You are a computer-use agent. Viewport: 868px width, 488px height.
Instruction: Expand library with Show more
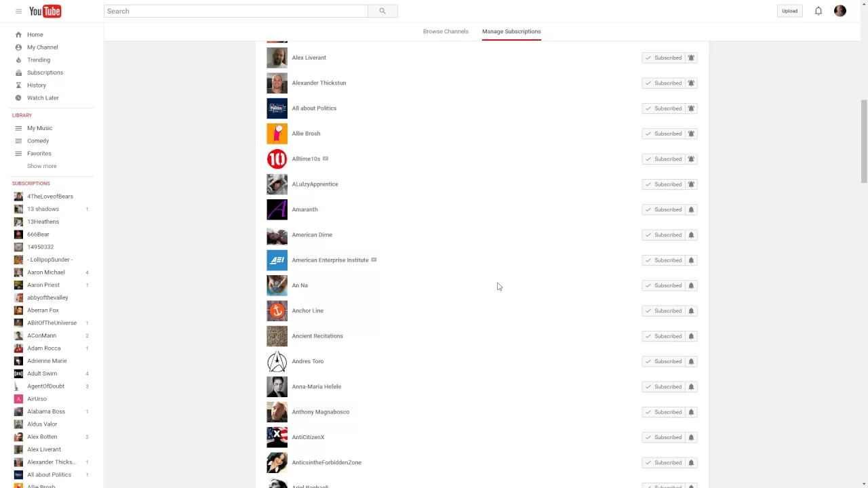(42, 166)
